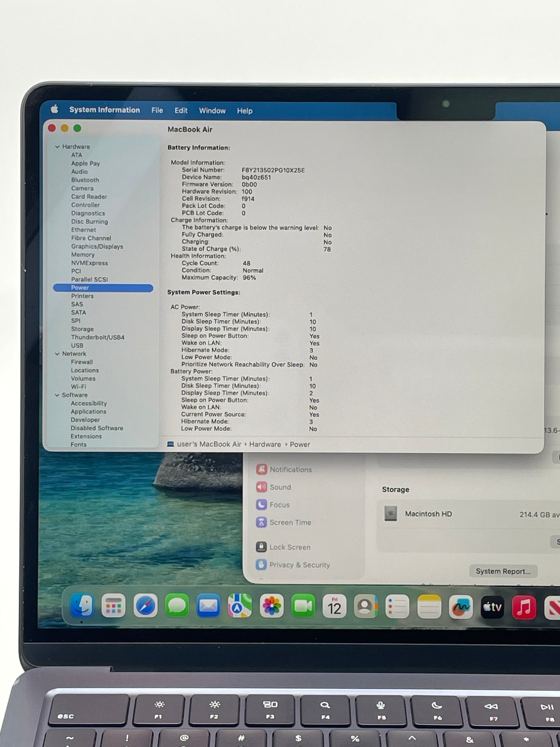Open Photos app in Dock
The width and height of the screenshot is (560, 747).
(x=272, y=606)
